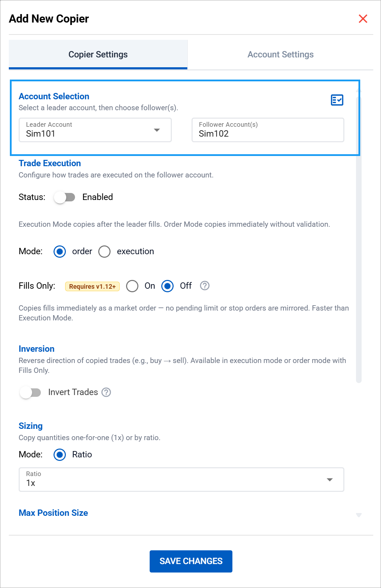381x588 pixels.
Task: Select the Ratio sizing mode radio button
Action: (x=60, y=455)
